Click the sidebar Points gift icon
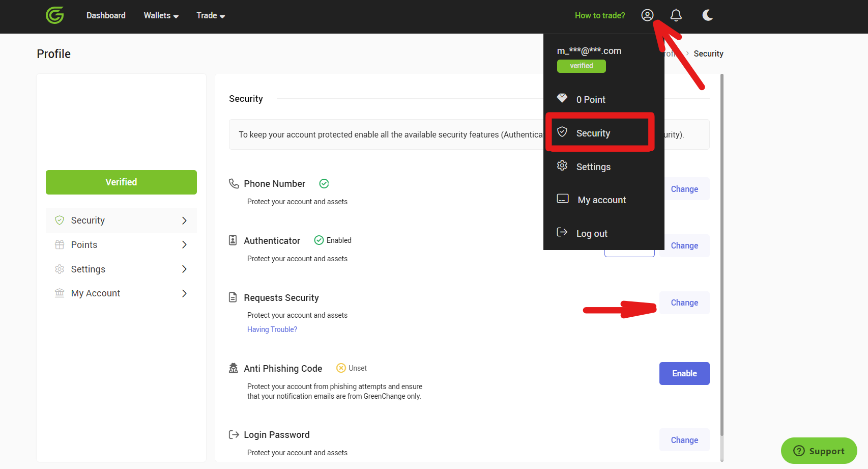Image resolution: width=868 pixels, height=469 pixels. (x=60, y=244)
